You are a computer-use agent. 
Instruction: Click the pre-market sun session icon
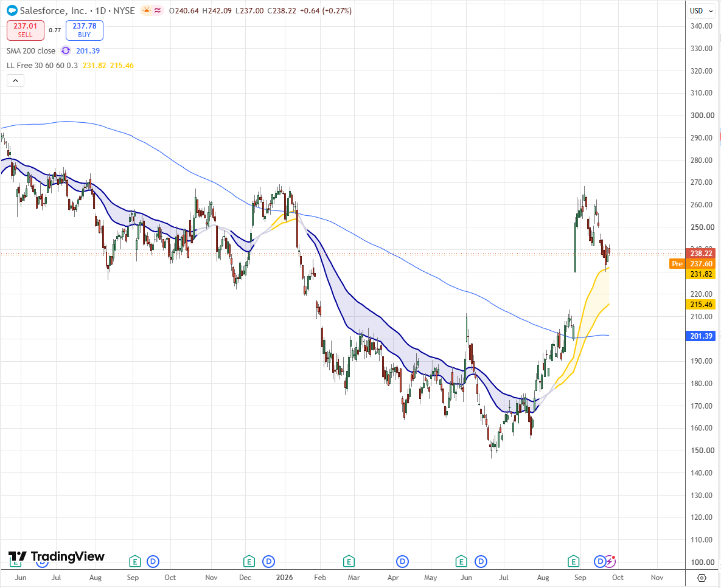point(147,10)
